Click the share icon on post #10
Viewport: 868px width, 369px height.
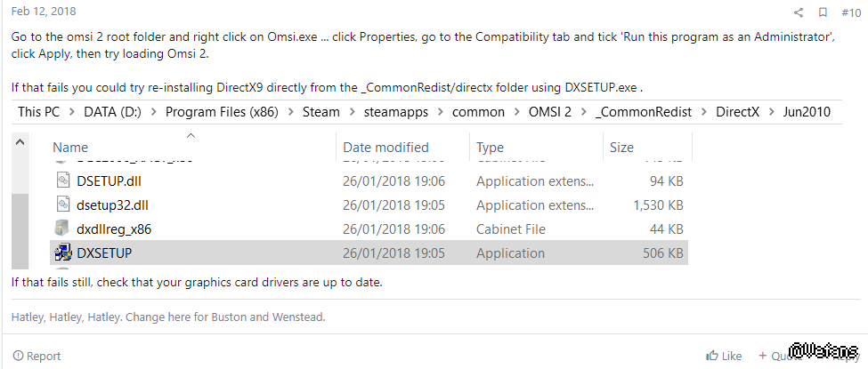(x=798, y=12)
